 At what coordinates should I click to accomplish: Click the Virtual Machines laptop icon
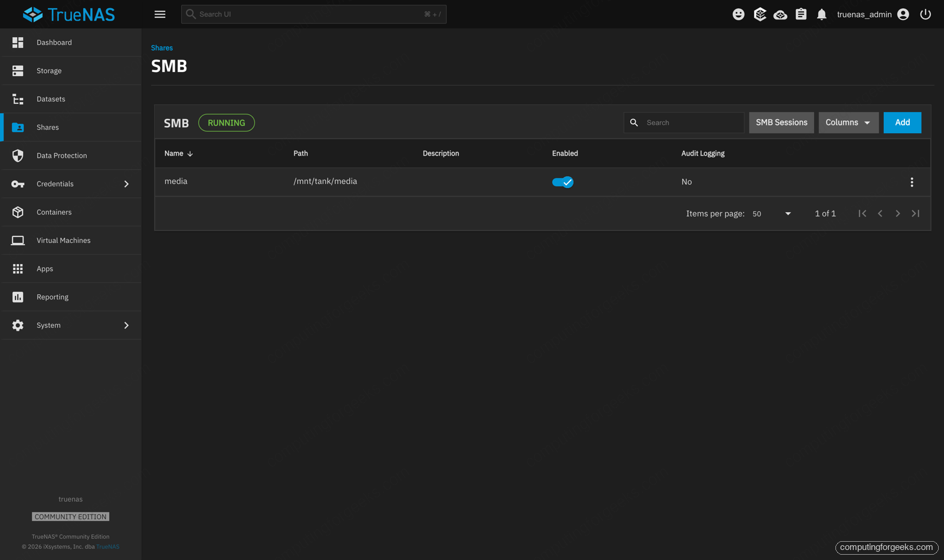[x=18, y=241]
